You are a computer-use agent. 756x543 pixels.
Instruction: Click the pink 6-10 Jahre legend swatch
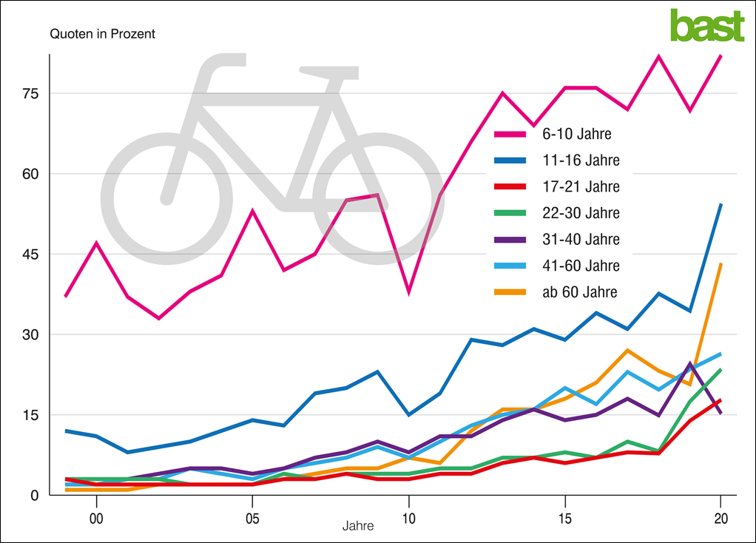510,134
